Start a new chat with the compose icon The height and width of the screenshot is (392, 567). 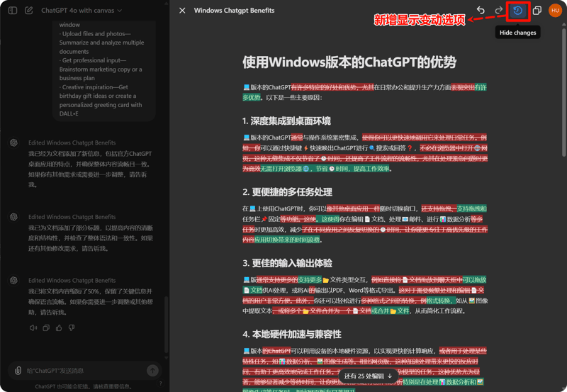(29, 11)
